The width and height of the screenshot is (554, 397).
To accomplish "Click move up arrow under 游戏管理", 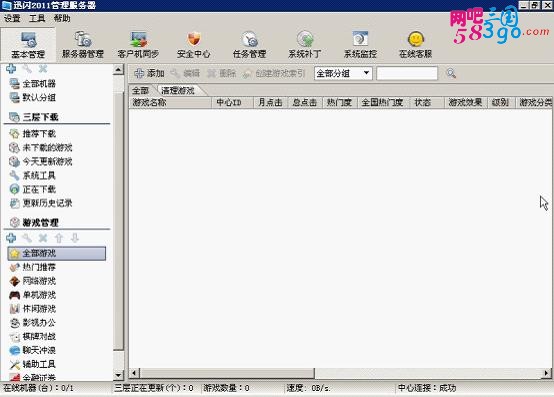I will tap(59, 238).
